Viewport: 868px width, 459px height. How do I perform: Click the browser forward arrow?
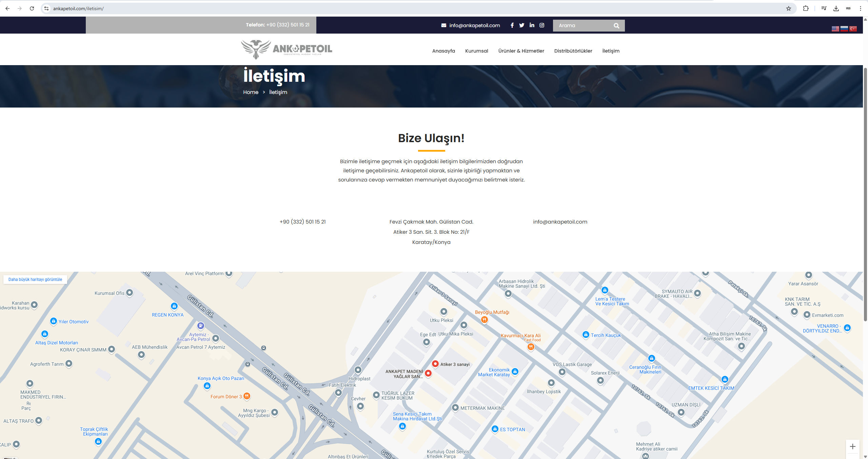(x=20, y=8)
